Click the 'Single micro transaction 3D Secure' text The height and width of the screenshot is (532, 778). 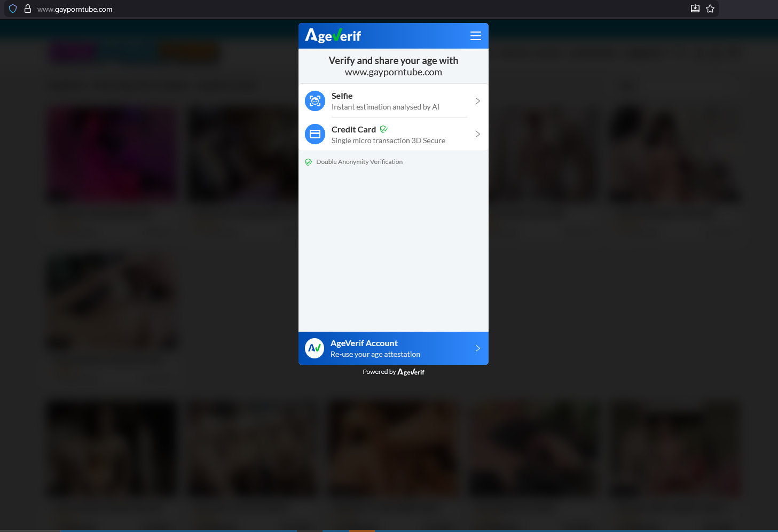[388, 140]
